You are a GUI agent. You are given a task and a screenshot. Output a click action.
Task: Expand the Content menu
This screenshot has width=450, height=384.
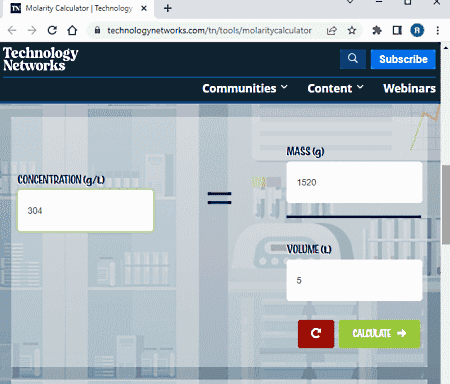coord(335,88)
